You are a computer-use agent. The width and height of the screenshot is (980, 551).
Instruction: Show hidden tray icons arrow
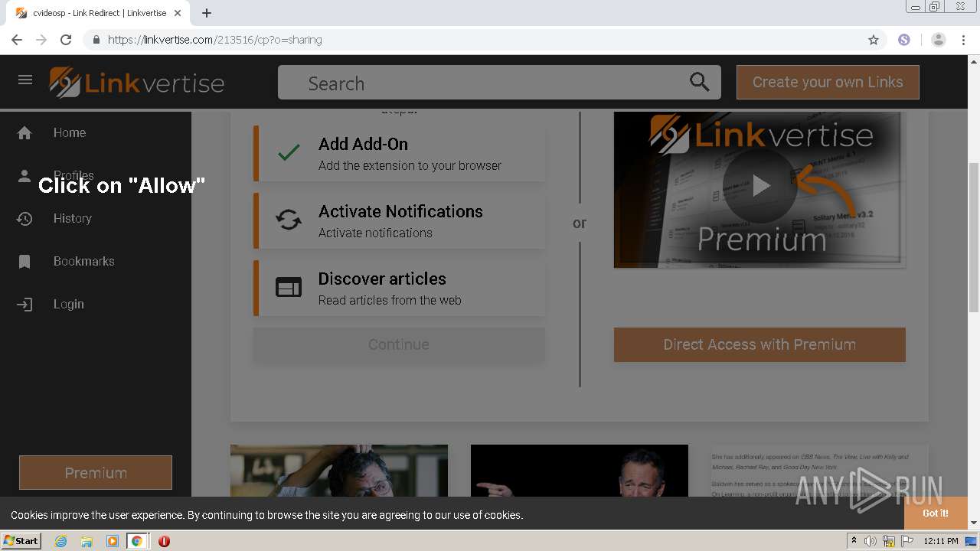click(854, 541)
